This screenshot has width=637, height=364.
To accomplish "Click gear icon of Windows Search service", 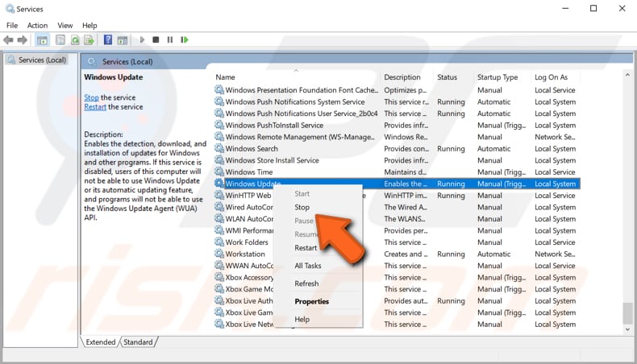I will [219, 148].
